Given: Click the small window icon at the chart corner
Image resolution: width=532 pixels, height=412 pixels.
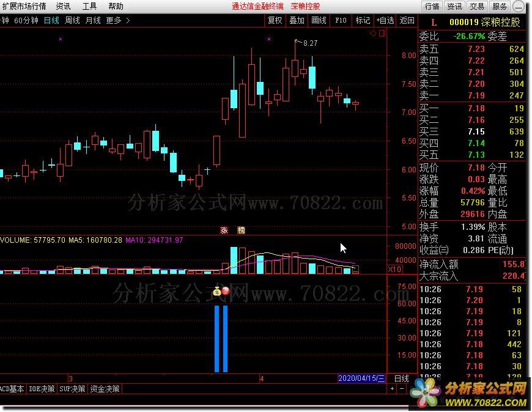Looking at the screenshot, I should [382, 33].
